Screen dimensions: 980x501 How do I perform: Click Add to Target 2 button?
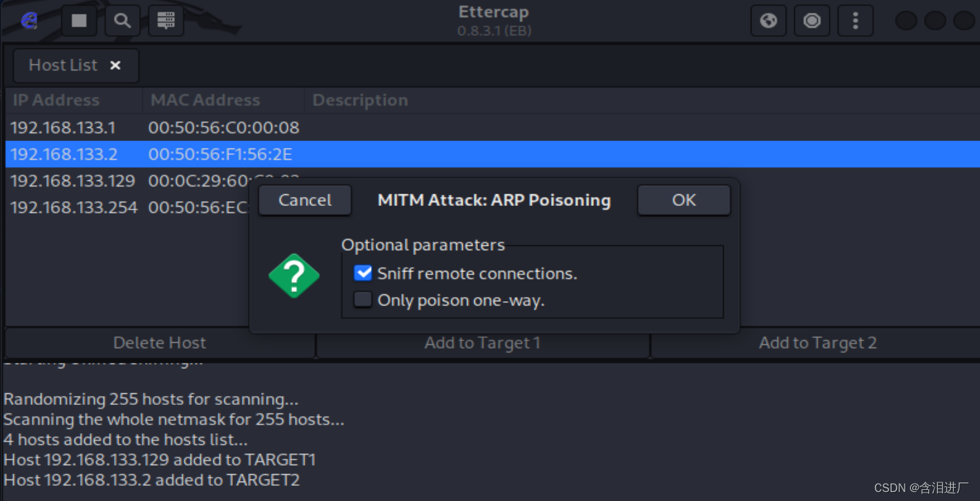tap(817, 343)
